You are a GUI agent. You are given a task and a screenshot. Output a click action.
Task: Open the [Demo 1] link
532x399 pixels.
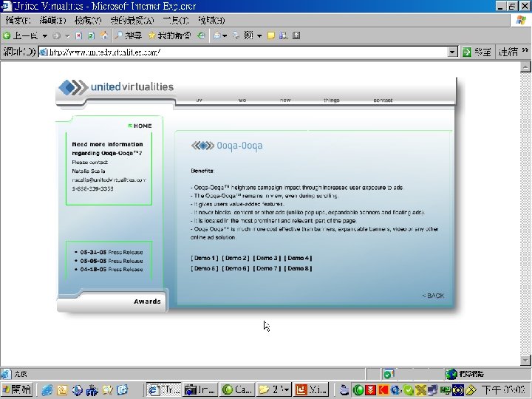205,258
